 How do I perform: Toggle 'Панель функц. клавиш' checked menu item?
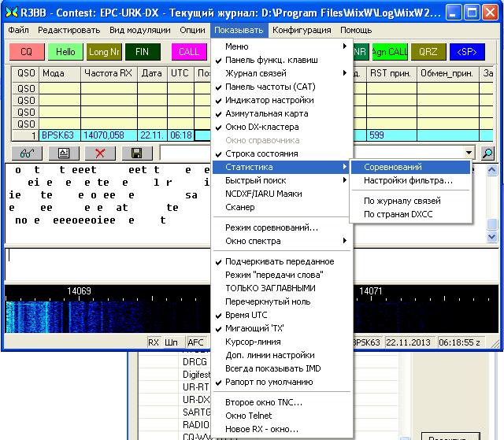pyautogui.click(x=272, y=60)
